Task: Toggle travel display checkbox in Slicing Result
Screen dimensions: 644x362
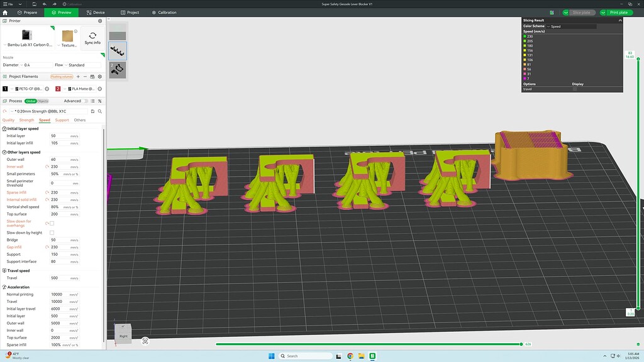Action: 575,89
